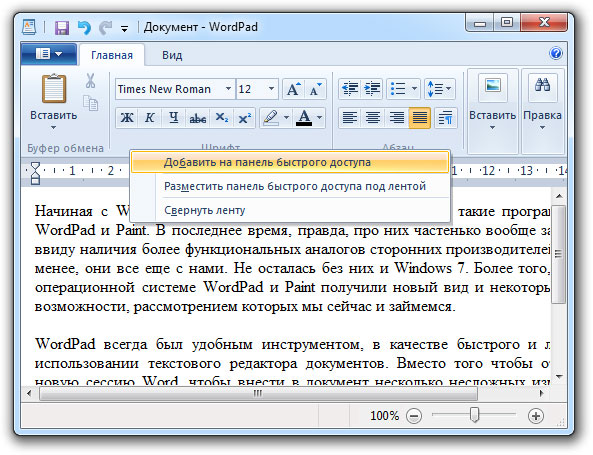Click the zoom slider handle
The width and height of the screenshot is (593, 455).
pyautogui.click(x=474, y=415)
